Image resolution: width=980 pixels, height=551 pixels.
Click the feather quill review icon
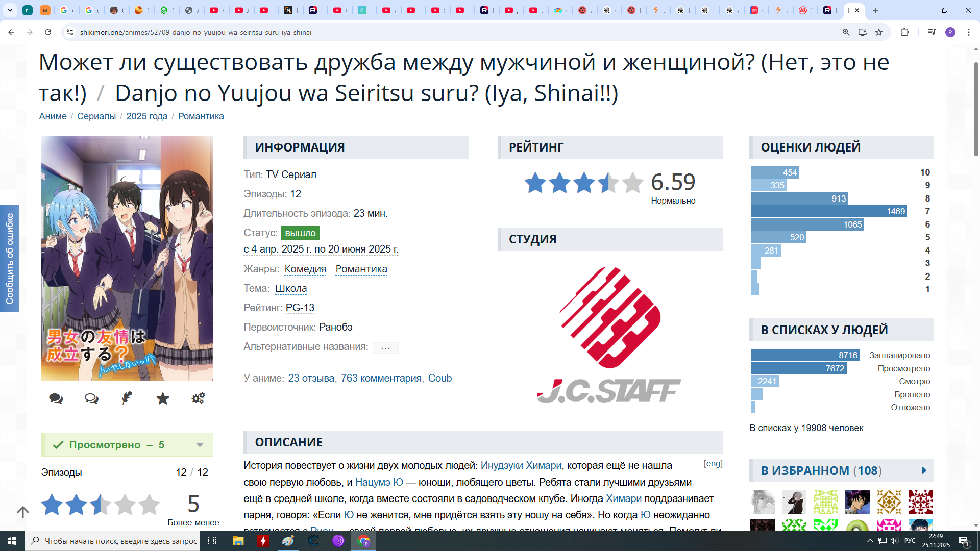click(127, 398)
